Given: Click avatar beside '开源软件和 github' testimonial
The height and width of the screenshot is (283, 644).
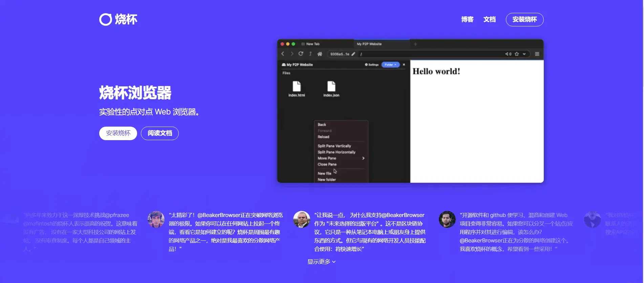Looking at the screenshot, I should (447, 219).
